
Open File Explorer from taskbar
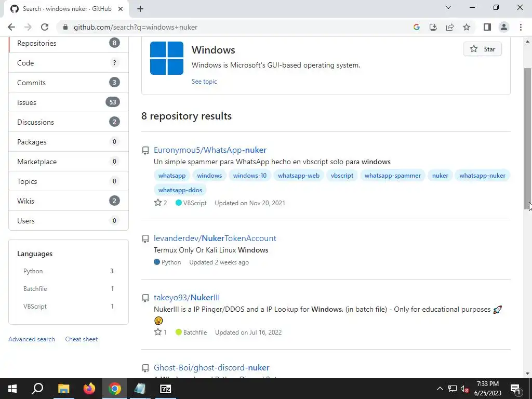click(63, 389)
